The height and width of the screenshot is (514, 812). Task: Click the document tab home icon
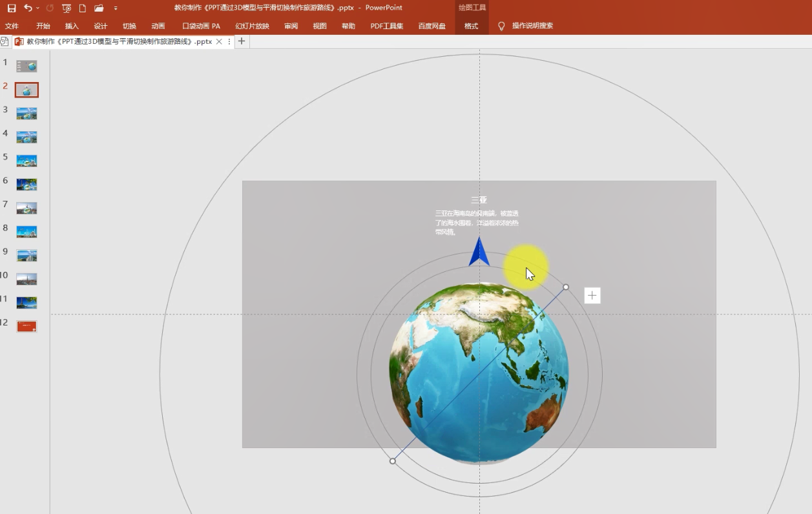[x=5, y=41]
